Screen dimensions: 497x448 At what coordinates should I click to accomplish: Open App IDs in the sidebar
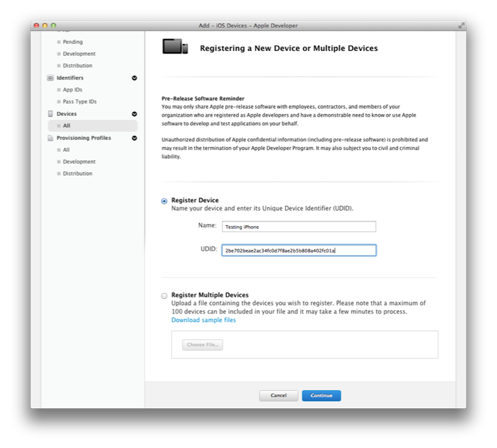point(72,89)
